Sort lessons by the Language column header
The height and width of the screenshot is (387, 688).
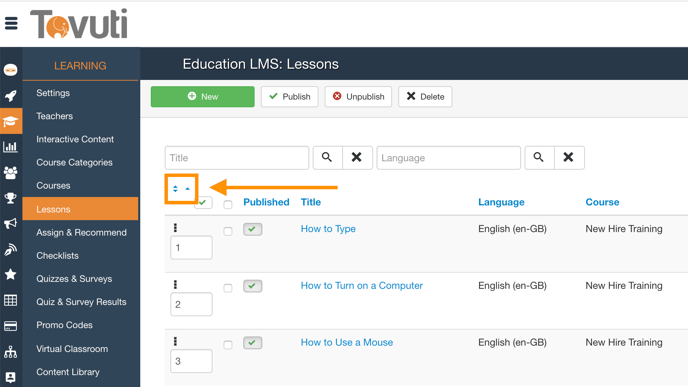click(501, 202)
